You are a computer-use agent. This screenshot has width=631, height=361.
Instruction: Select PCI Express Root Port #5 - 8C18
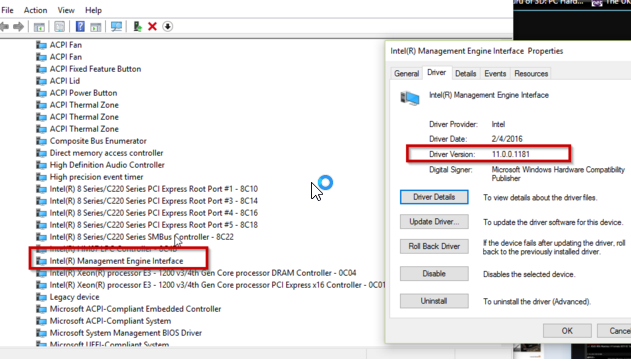click(147, 225)
